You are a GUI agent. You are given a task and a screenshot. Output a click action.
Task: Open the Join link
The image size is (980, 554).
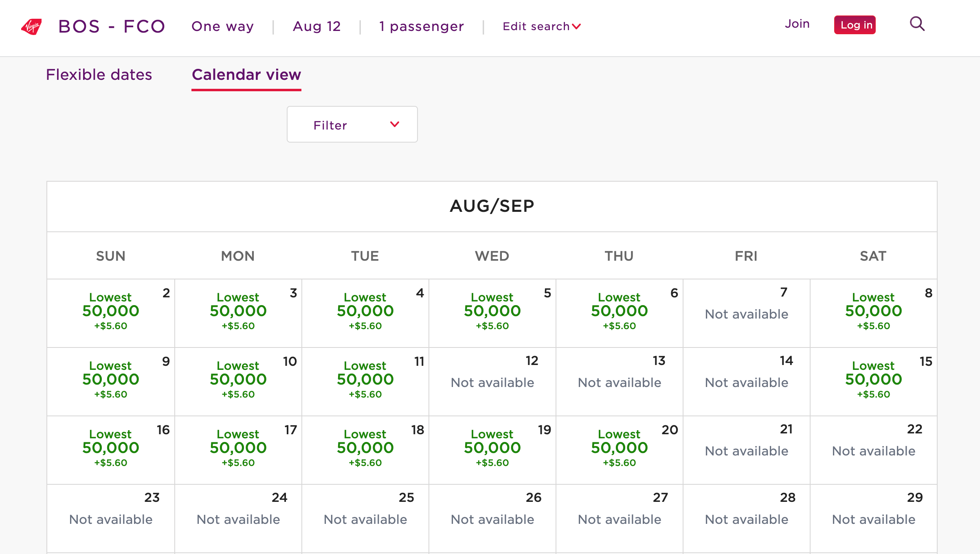pyautogui.click(x=797, y=24)
